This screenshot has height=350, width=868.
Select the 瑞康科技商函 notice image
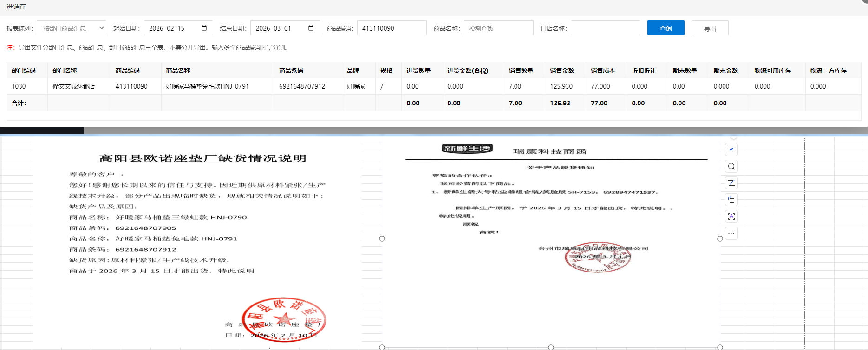point(550,209)
